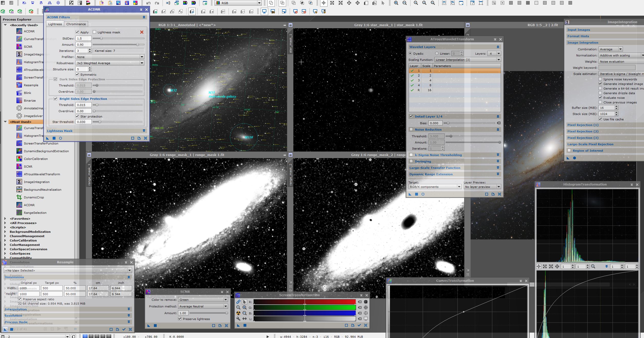Switch to Chrominance tab in ACDNR
Screen dimensions: 644x338
[x=76, y=24]
